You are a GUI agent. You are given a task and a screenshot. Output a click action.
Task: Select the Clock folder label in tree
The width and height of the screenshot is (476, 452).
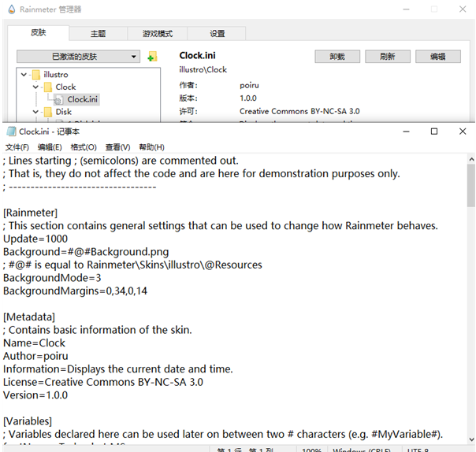click(x=65, y=87)
